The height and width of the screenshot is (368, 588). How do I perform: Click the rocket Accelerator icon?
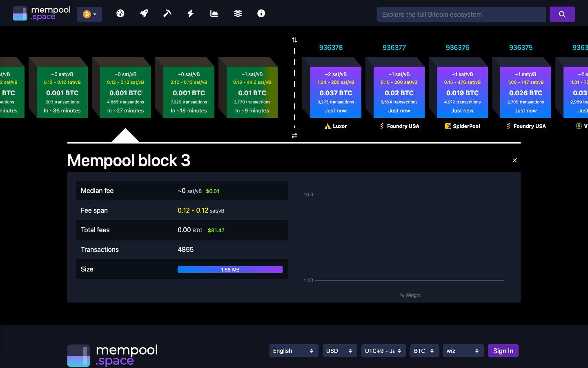[144, 13]
